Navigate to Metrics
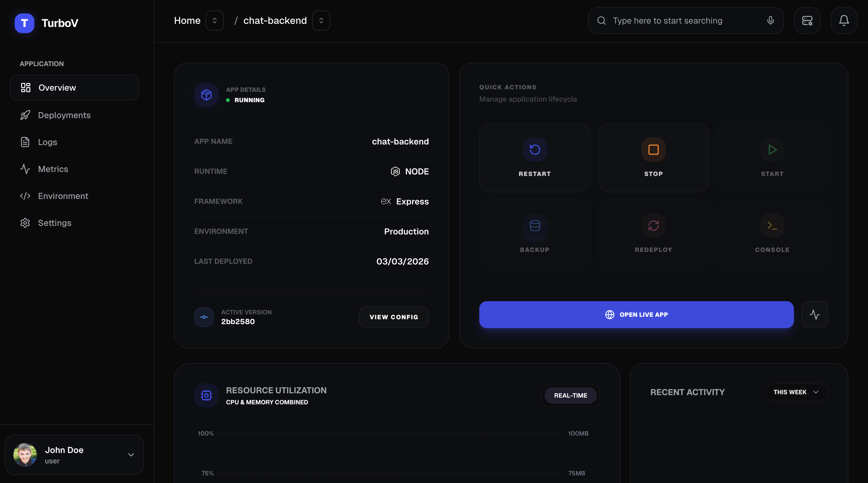The image size is (868, 483). (x=74, y=169)
